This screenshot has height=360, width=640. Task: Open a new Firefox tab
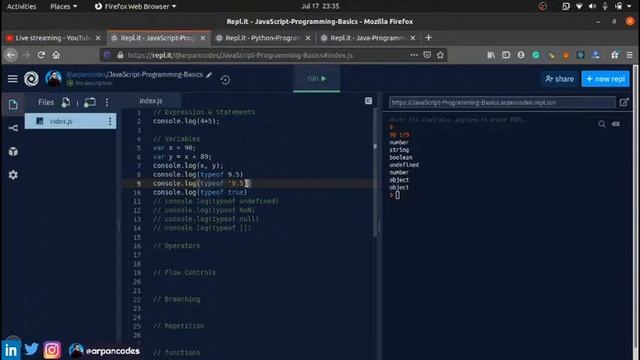(x=428, y=38)
